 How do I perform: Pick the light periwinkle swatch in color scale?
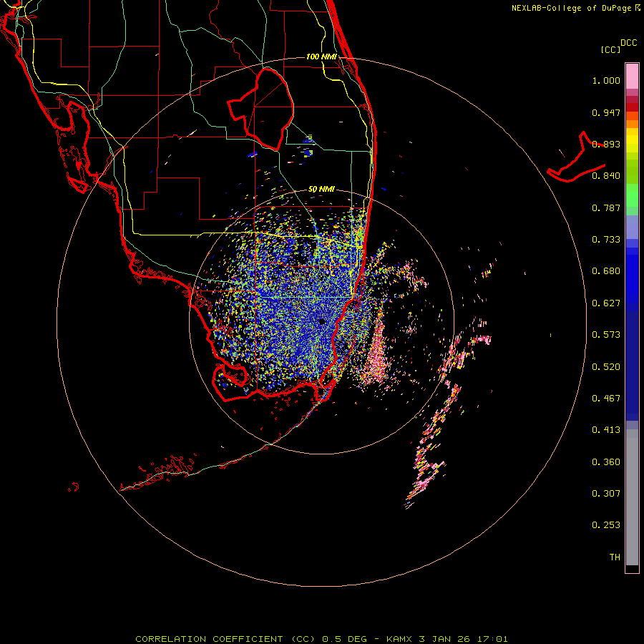click(632, 227)
